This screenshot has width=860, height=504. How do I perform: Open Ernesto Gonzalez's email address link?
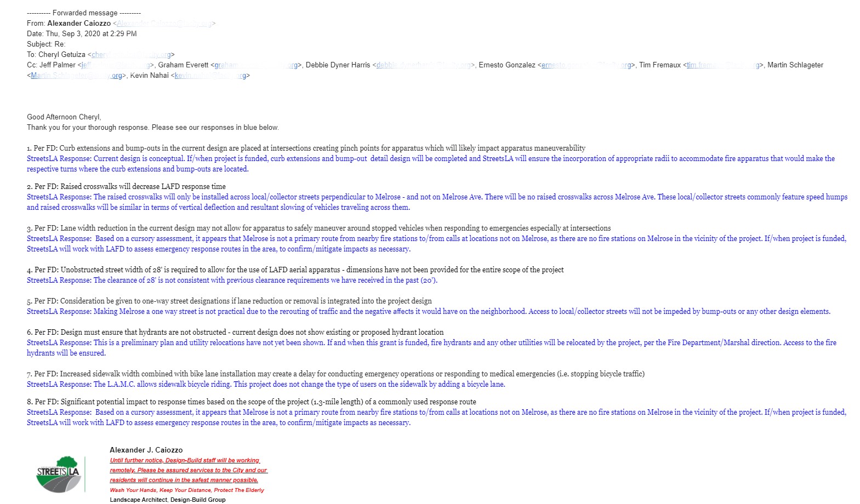(x=586, y=65)
